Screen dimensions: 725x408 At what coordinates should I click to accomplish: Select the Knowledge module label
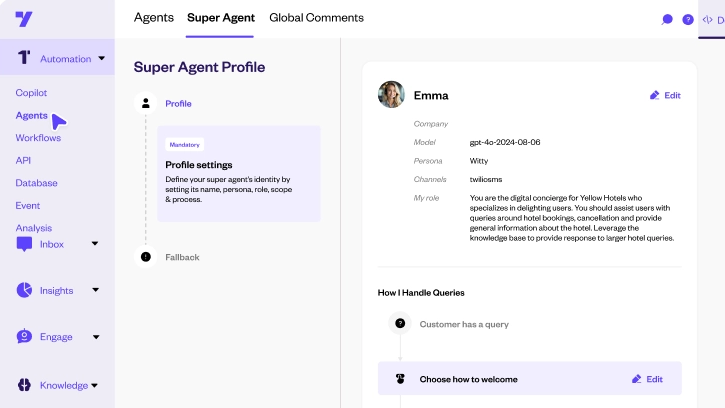(x=64, y=385)
